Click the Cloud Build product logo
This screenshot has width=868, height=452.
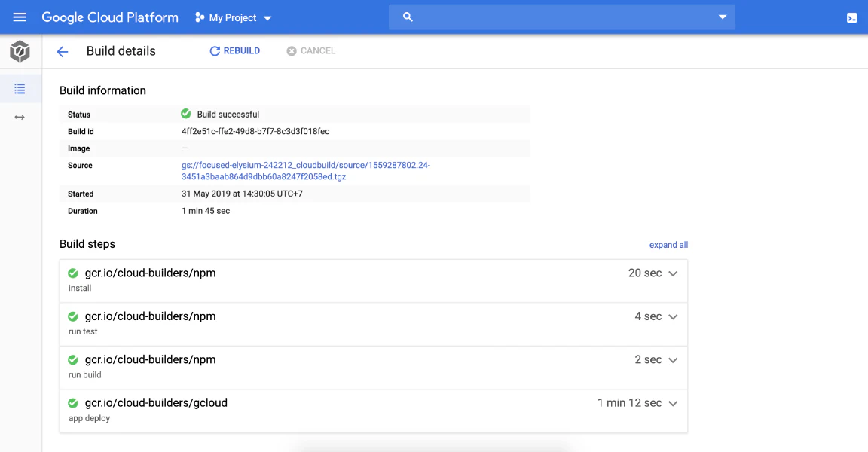click(x=20, y=51)
